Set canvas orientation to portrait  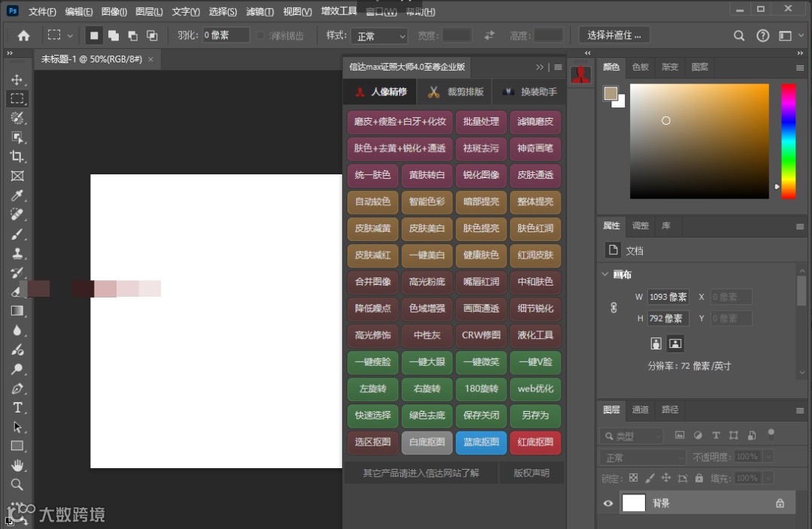pyautogui.click(x=656, y=343)
